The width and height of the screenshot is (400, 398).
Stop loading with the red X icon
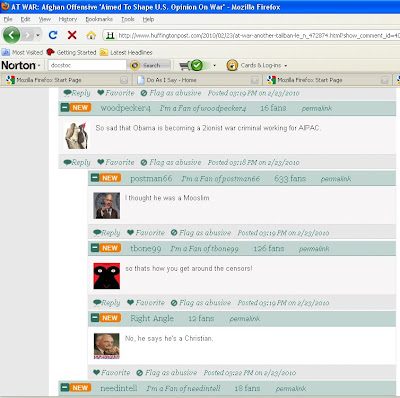click(x=72, y=35)
